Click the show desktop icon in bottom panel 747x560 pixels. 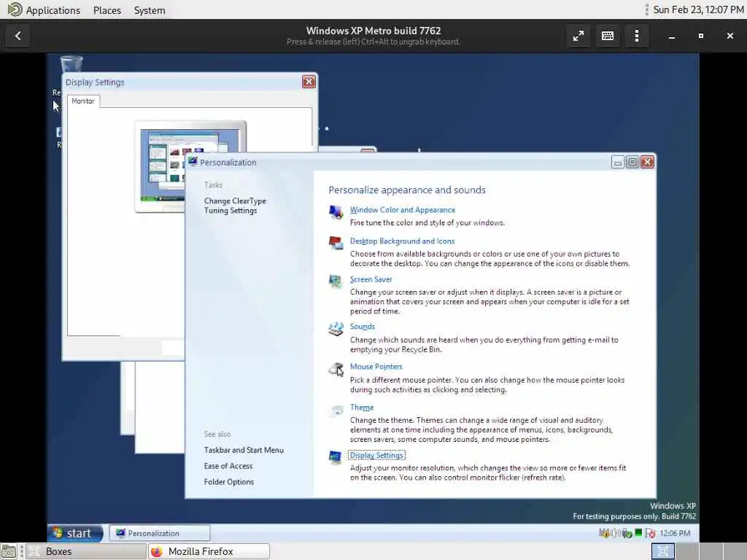(9, 551)
